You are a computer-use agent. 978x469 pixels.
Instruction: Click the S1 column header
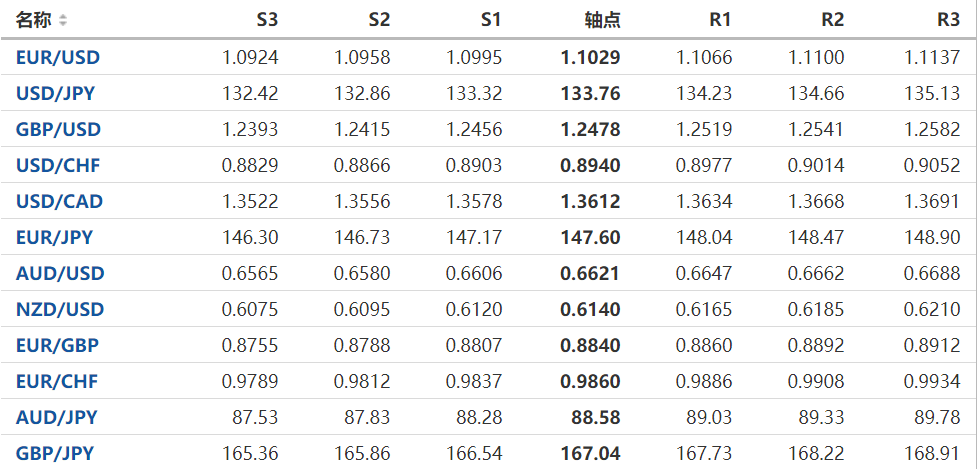(x=491, y=20)
